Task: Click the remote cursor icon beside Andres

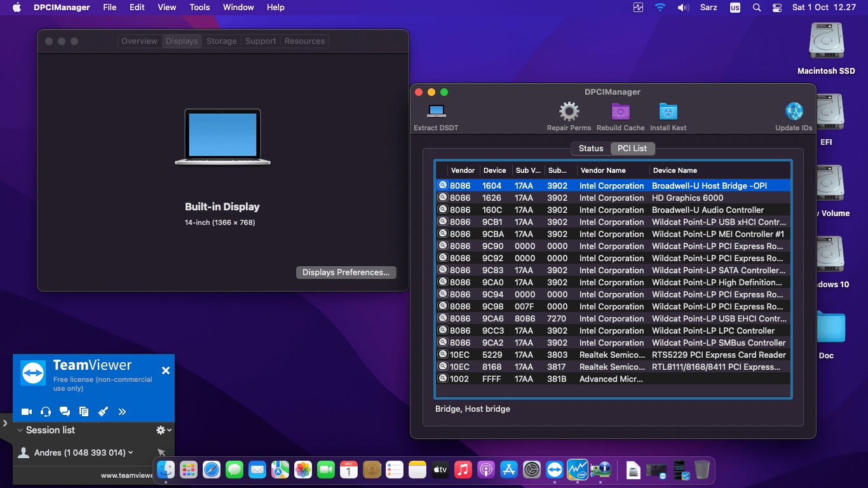Action: [x=161, y=452]
